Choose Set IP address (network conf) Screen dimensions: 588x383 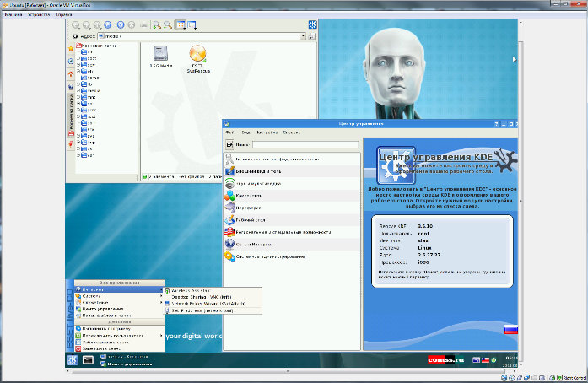coord(213,310)
